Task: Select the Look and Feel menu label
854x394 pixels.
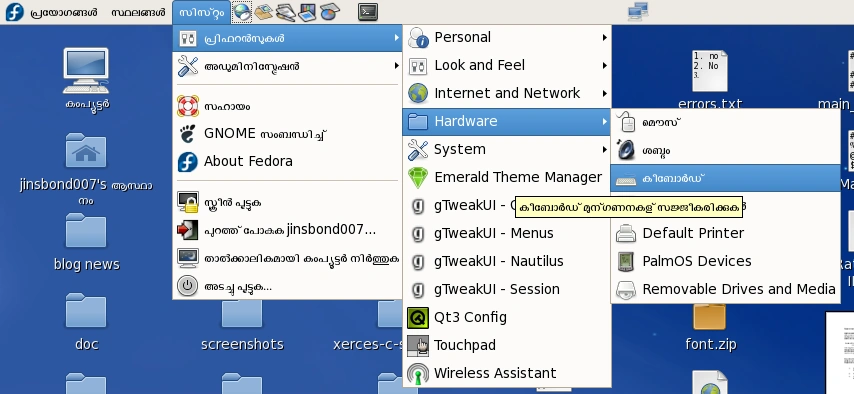Action: 479,65
